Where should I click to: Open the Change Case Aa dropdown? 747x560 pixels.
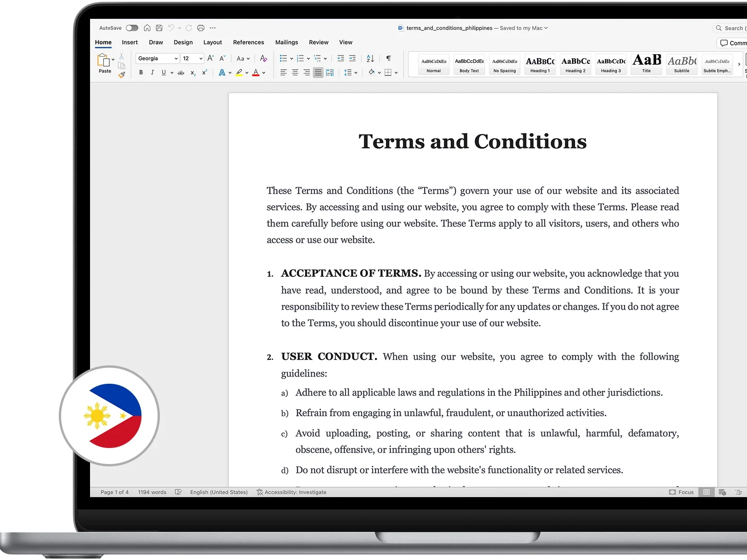coord(243,58)
